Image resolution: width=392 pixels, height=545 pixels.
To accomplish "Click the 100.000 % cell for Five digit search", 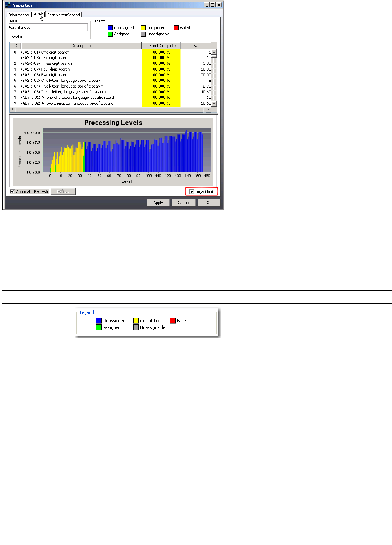I will pos(161,75).
